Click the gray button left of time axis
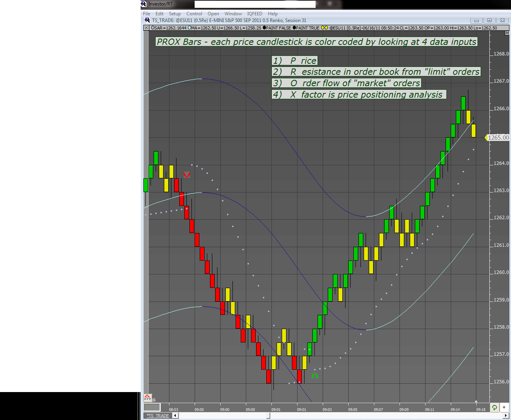Viewport: 511px width, 420px height. (x=152, y=407)
